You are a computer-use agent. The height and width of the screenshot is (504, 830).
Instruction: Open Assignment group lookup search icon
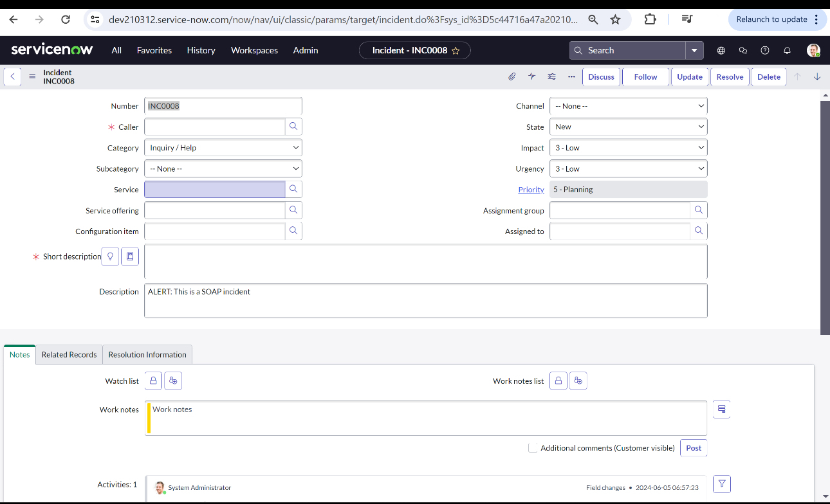point(698,210)
